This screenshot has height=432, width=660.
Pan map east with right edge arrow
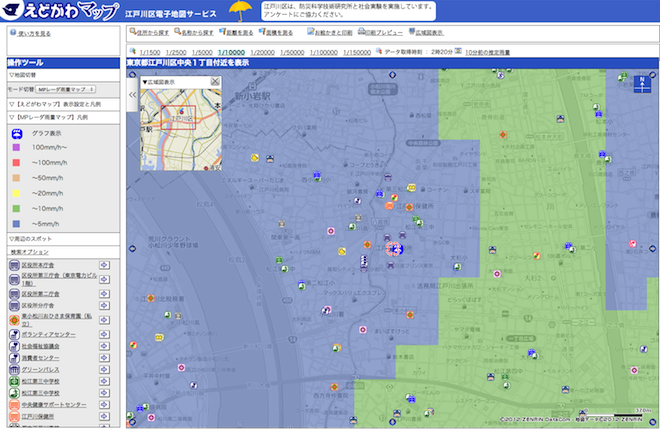click(653, 248)
